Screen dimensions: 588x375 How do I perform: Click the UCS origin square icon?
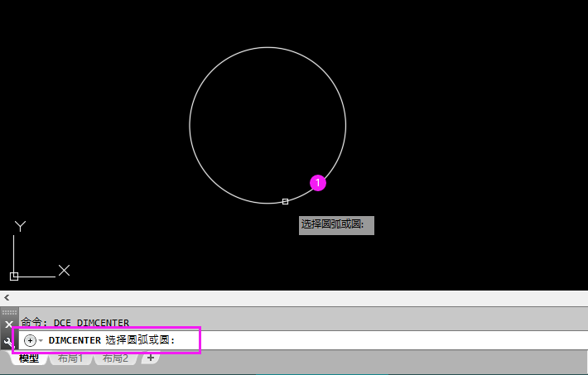click(x=14, y=276)
